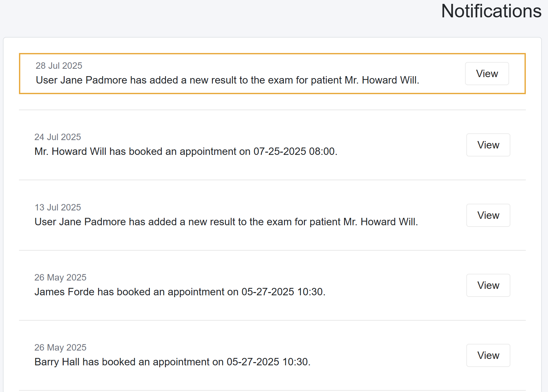Select the 28 Jul 2025 date label
The height and width of the screenshot is (392, 548).
click(59, 66)
